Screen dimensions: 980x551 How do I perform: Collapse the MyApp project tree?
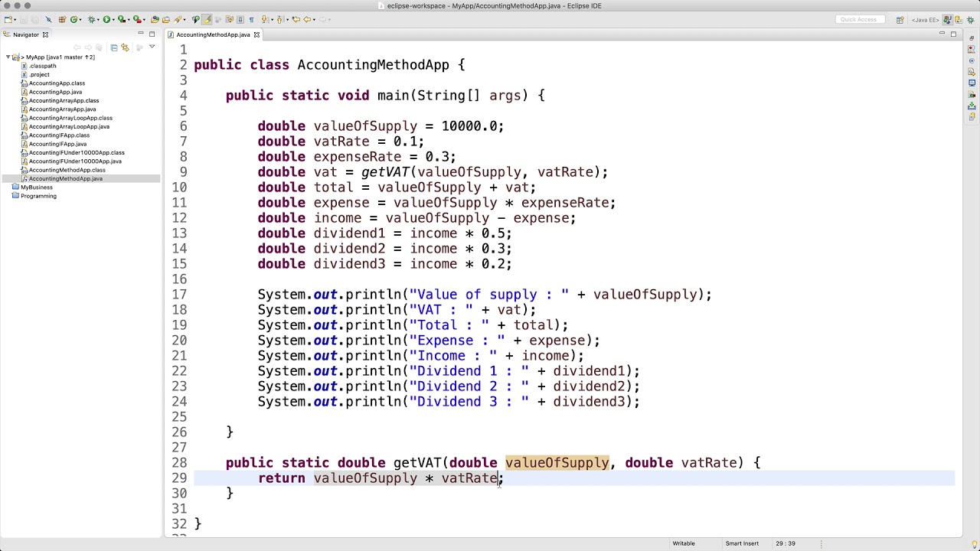pos(8,57)
